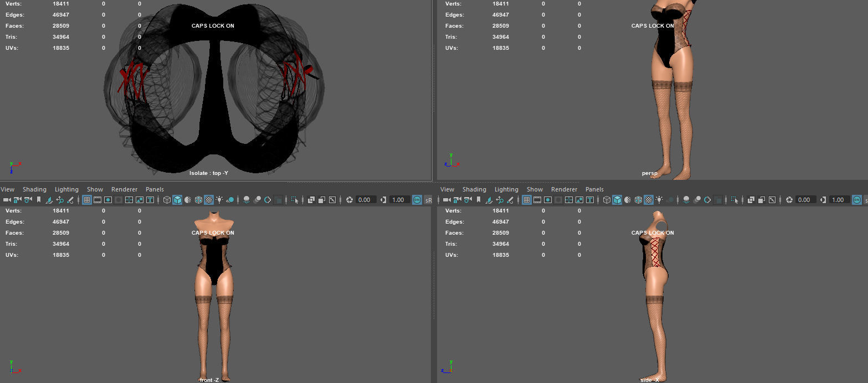Viewport: 868px width, 383px height.
Task: Click Isolate Select in front panel toolbar
Action: tap(294, 200)
